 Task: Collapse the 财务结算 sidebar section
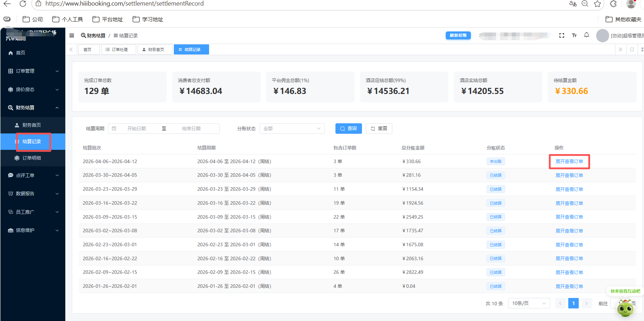tap(33, 108)
